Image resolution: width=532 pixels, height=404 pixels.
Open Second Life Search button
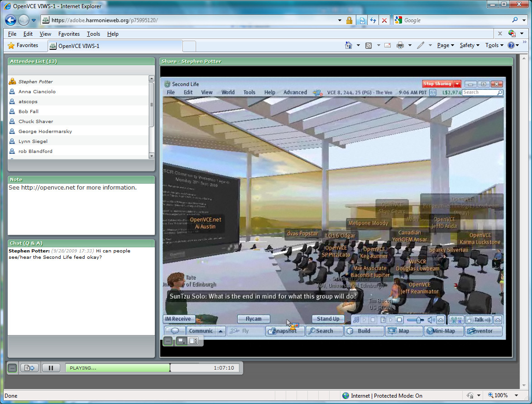(x=324, y=331)
